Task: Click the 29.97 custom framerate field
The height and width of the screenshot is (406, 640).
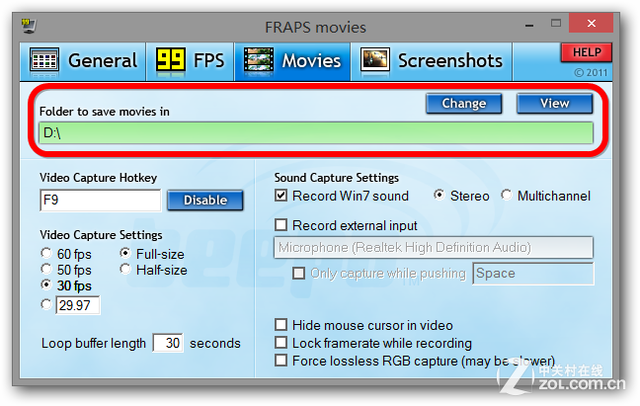Action: coord(78,305)
